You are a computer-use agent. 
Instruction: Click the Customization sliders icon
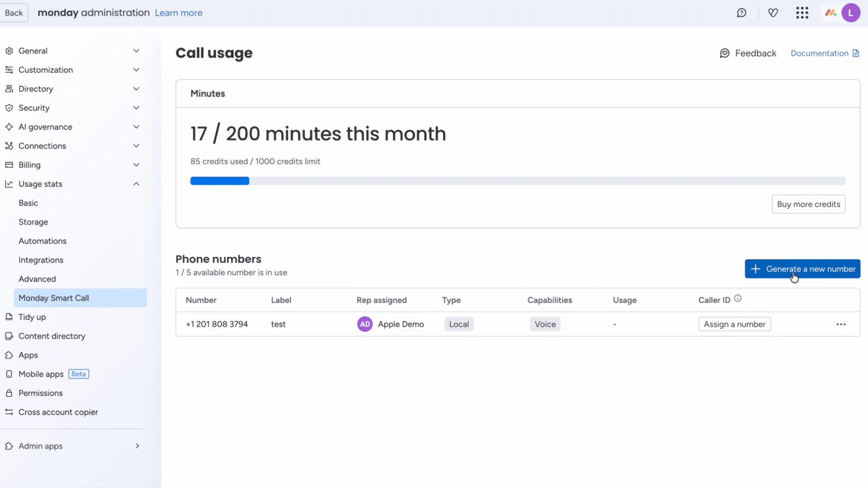[x=9, y=70]
